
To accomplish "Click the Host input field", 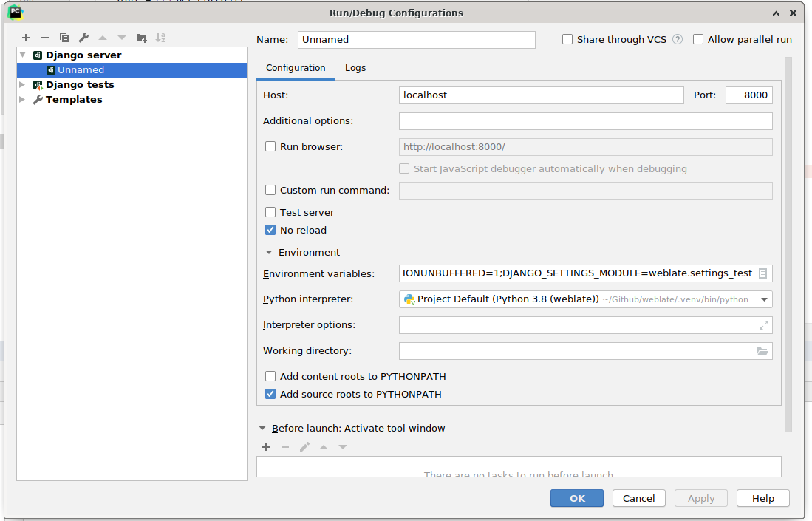I will (542, 95).
